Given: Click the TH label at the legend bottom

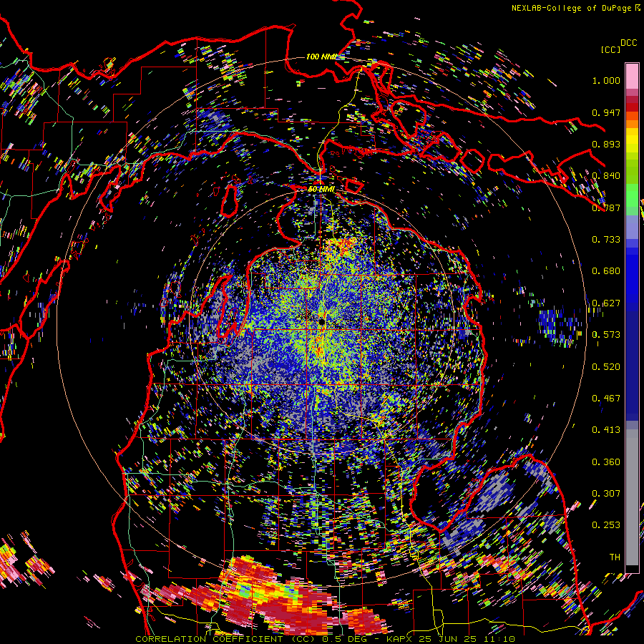Looking at the screenshot, I should (x=615, y=557).
